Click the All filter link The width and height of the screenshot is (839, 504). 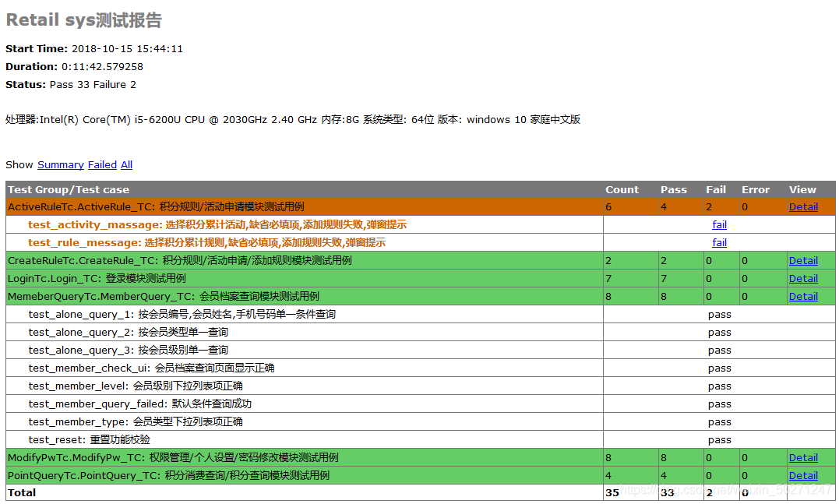126,165
